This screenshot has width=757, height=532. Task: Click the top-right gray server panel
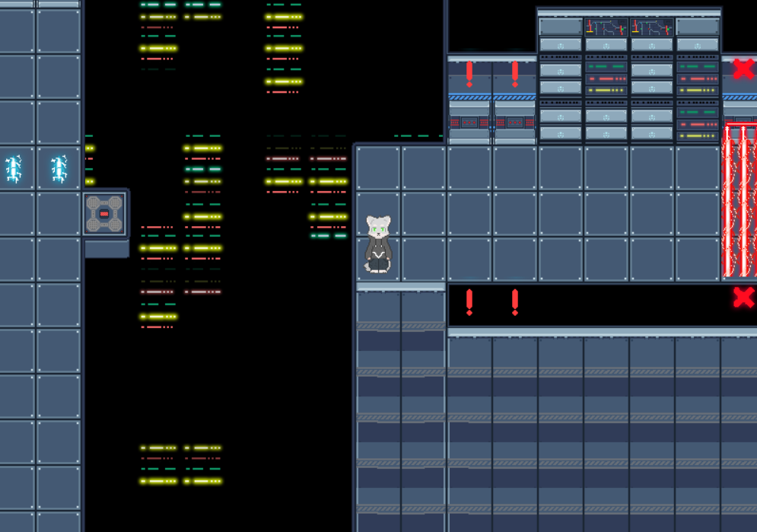coord(698,27)
